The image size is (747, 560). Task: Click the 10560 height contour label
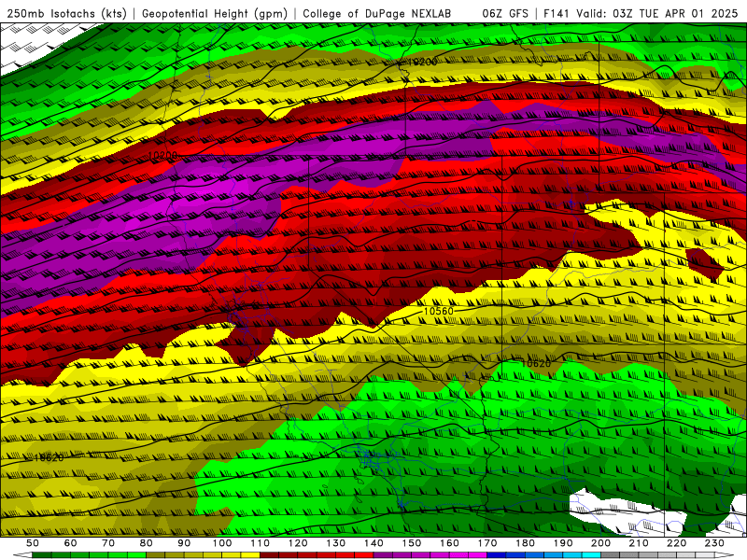pyautogui.click(x=438, y=311)
